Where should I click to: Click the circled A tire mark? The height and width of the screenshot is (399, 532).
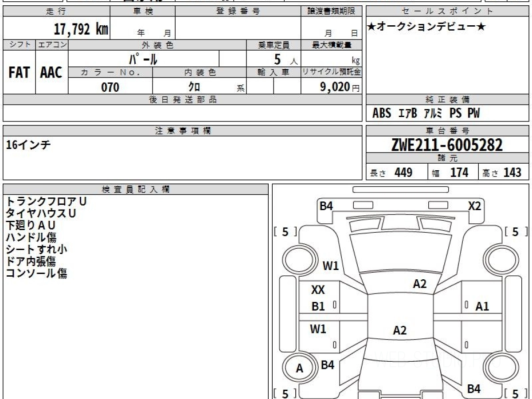pyautogui.click(x=300, y=368)
